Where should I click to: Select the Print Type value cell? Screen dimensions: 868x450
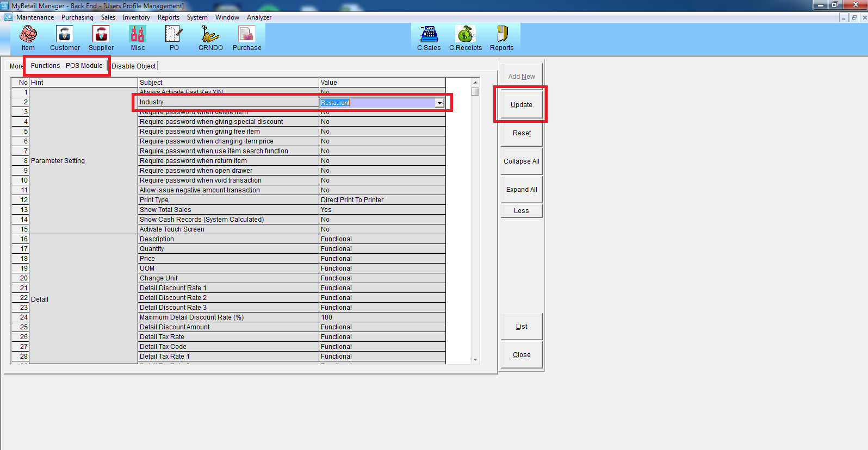point(382,200)
